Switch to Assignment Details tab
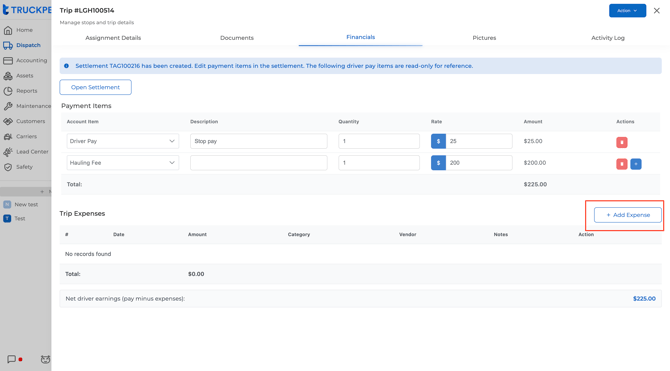The width and height of the screenshot is (670, 371). pos(113,38)
